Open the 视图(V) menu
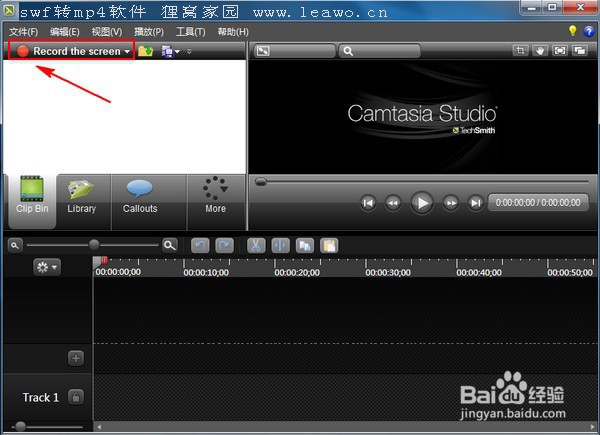 point(107,32)
